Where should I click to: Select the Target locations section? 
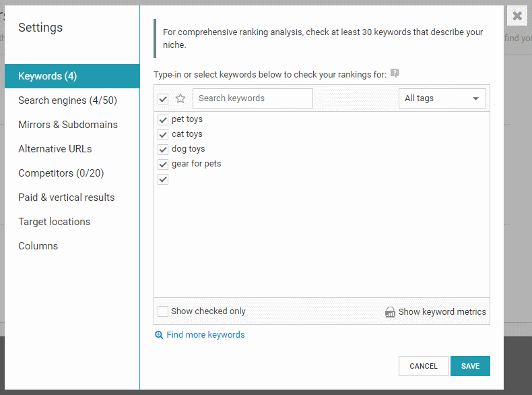[x=54, y=222]
